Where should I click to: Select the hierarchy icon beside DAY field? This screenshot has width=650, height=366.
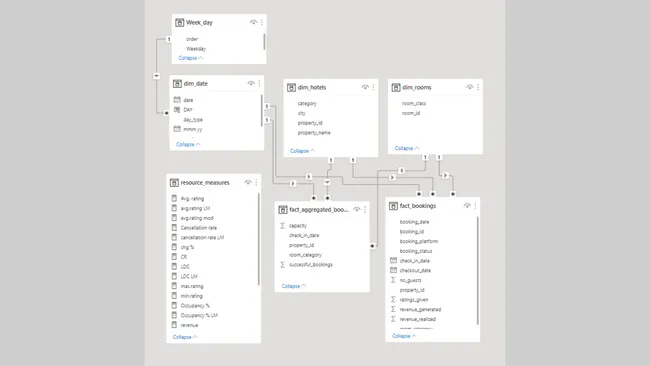click(177, 109)
